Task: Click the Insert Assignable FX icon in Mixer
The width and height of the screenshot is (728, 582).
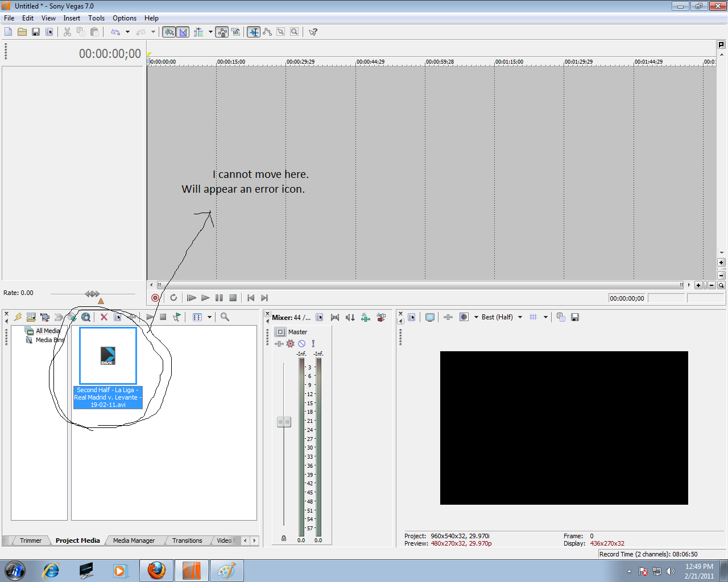Action: pos(366,317)
